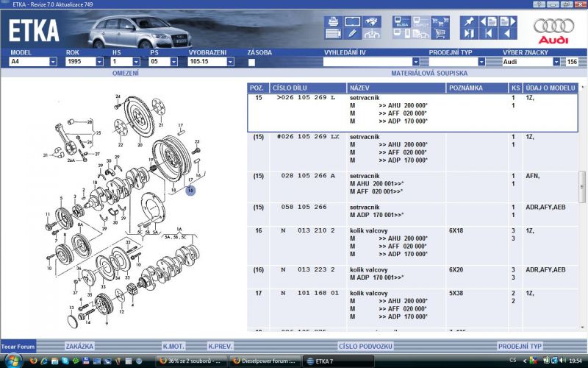The image size is (588, 368).
Task: Click the single left back arrow icon
Action: coord(508,34)
